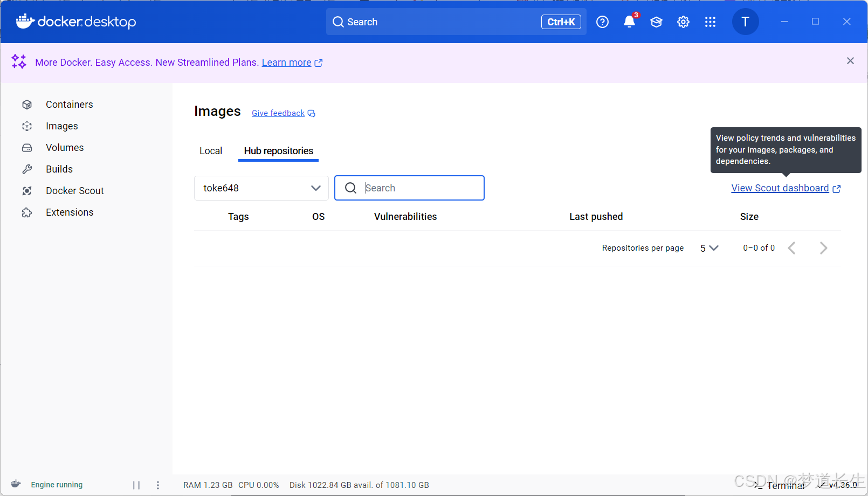Click the Volumes drive icon

tap(27, 148)
